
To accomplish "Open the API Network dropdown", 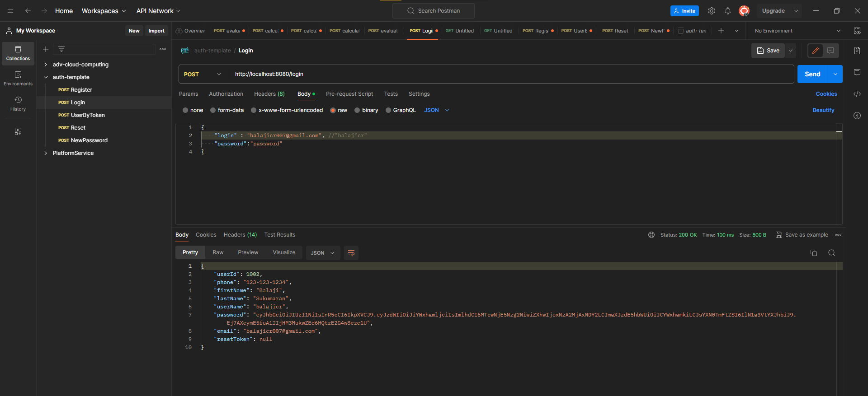I will point(159,11).
